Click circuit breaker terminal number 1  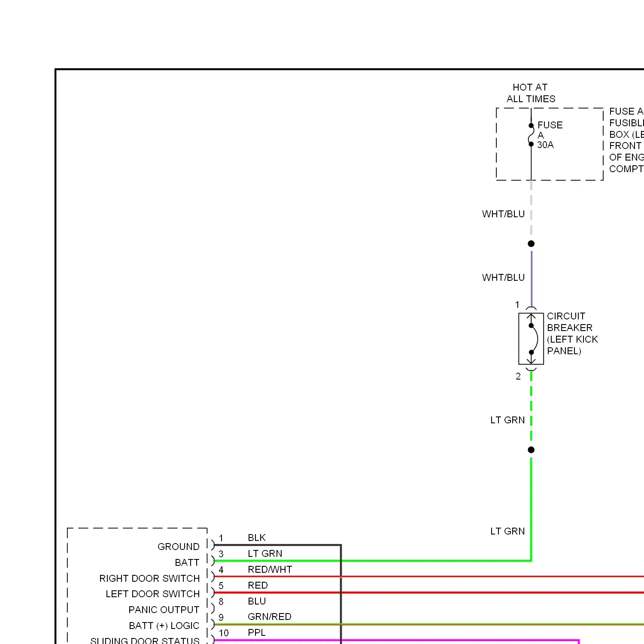[517, 304]
